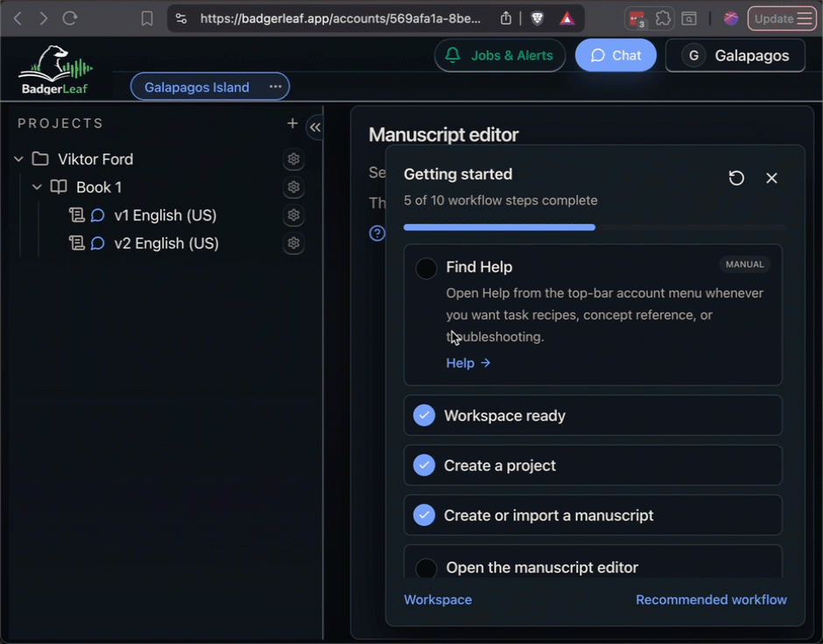Select the Viktor Ford project folder
Viewport: 823px width, 644px height.
(95, 159)
